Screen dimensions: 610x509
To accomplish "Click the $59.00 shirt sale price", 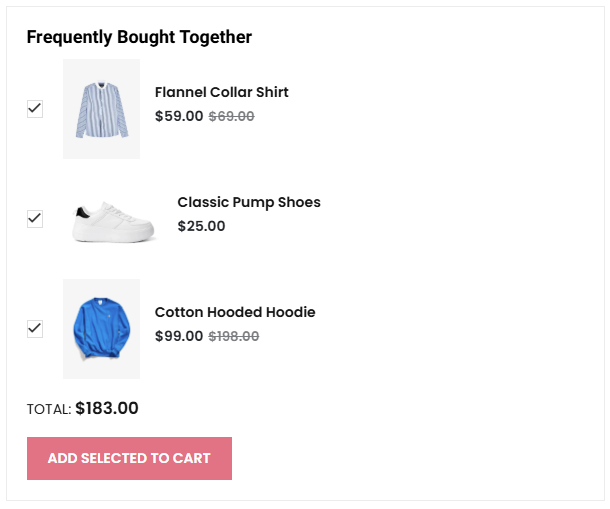I will [179, 116].
